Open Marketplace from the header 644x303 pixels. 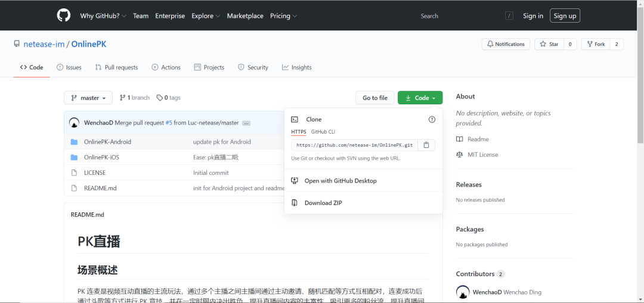(x=245, y=16)
